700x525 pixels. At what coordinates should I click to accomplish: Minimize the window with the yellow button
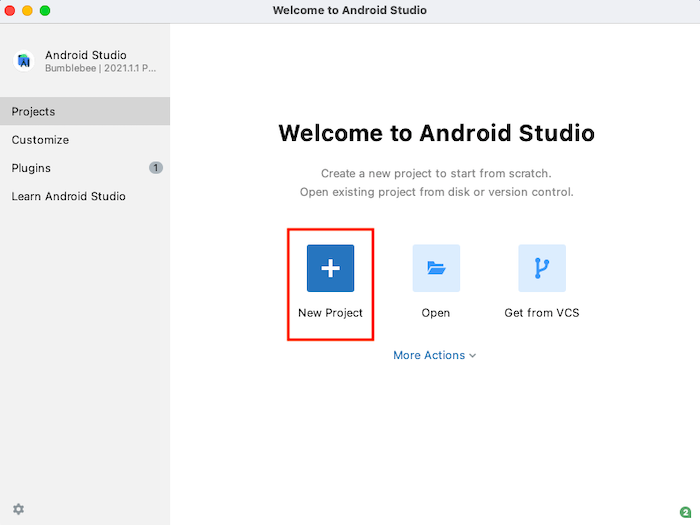pyautogui.click(x=27, y=10)
